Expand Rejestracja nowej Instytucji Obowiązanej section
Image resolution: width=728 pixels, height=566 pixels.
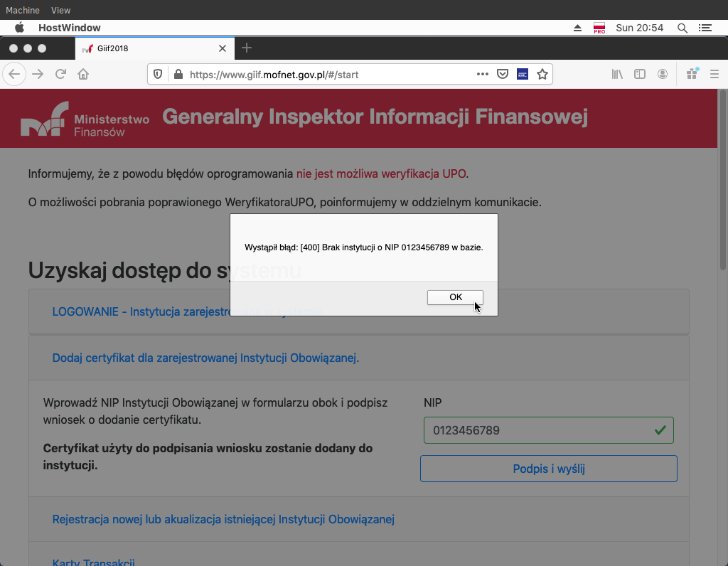tap(223, 519)
